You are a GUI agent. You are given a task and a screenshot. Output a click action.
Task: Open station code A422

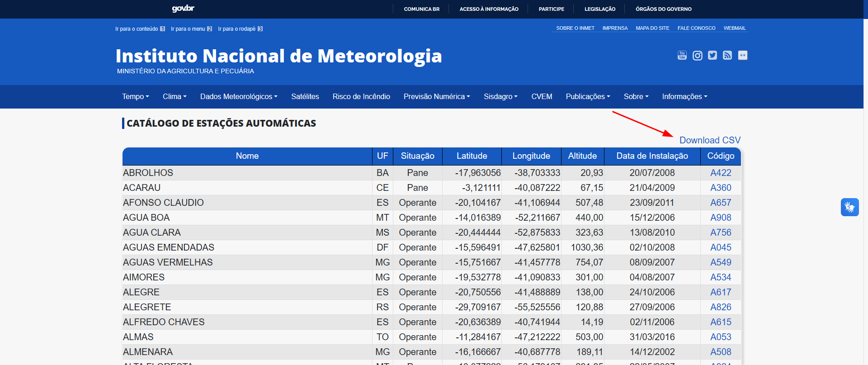[721, 173]
